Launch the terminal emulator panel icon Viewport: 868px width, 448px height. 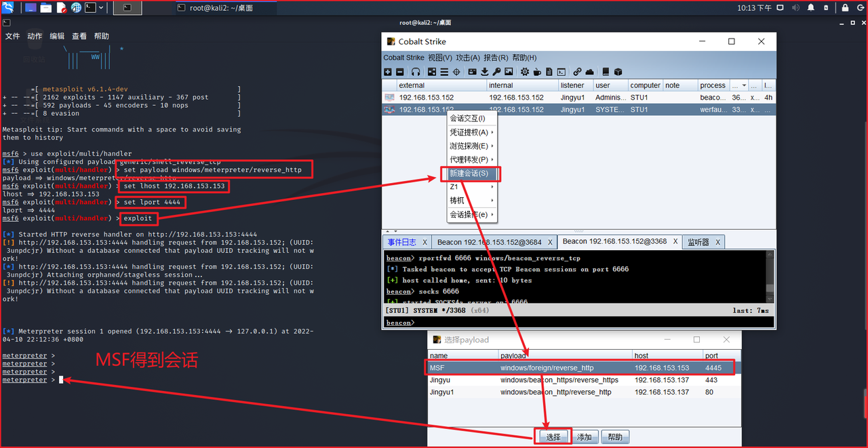tap(92, 7)
